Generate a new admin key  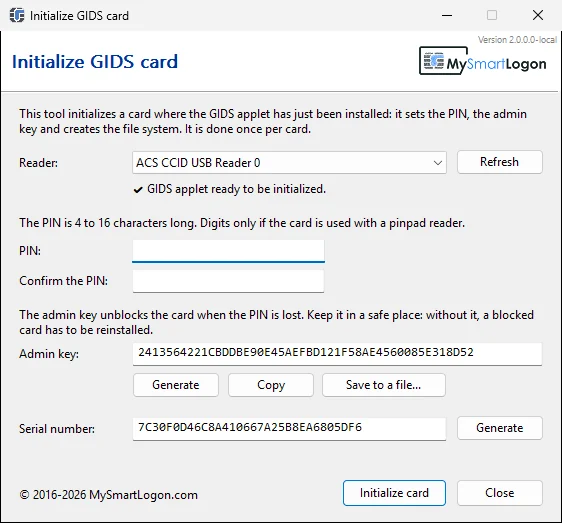tap(176, 385)
